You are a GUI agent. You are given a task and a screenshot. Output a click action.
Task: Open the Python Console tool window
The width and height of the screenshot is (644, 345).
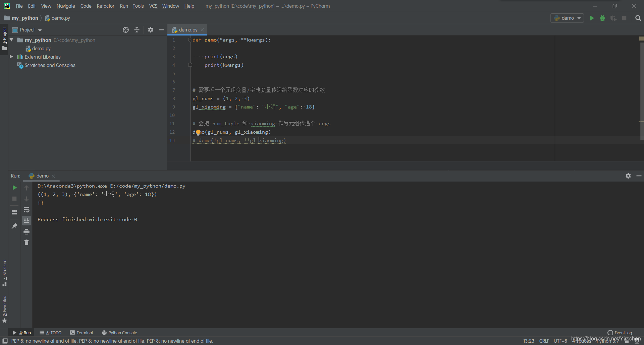coord(119,333)
